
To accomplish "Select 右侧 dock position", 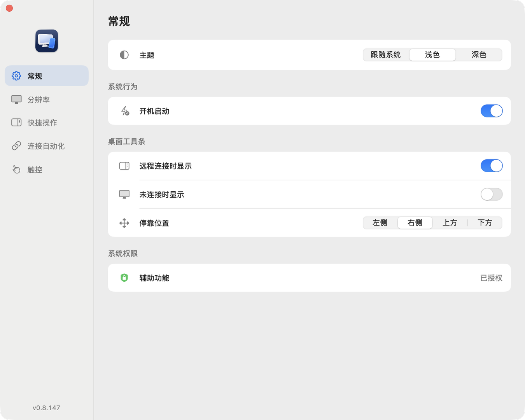I will pyautogui.click(x=415, y=223).
